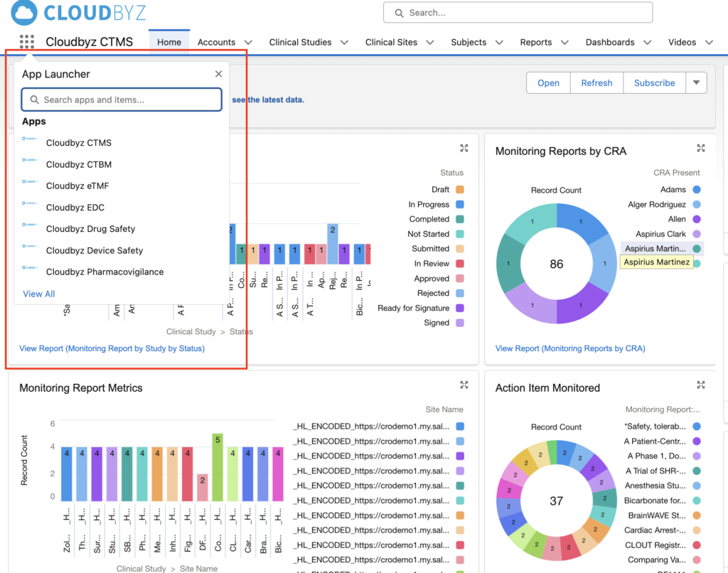Click View All in App Launcher
728x573 pixels.
(39, 294)
